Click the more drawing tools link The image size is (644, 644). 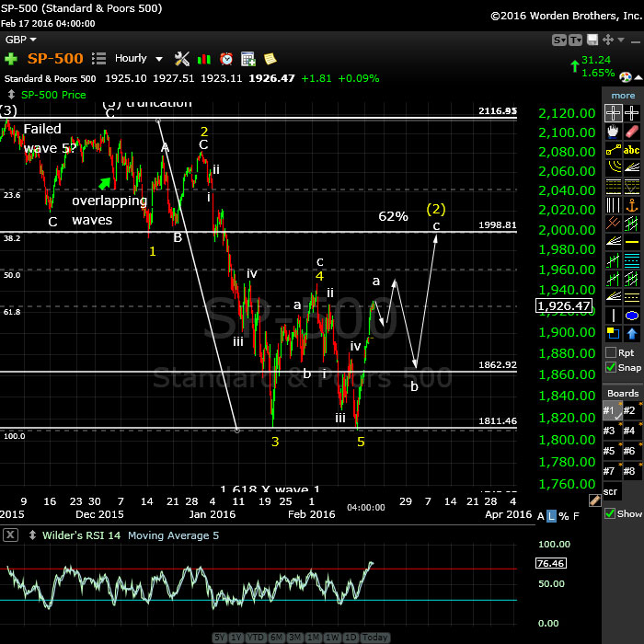[623, 96]
